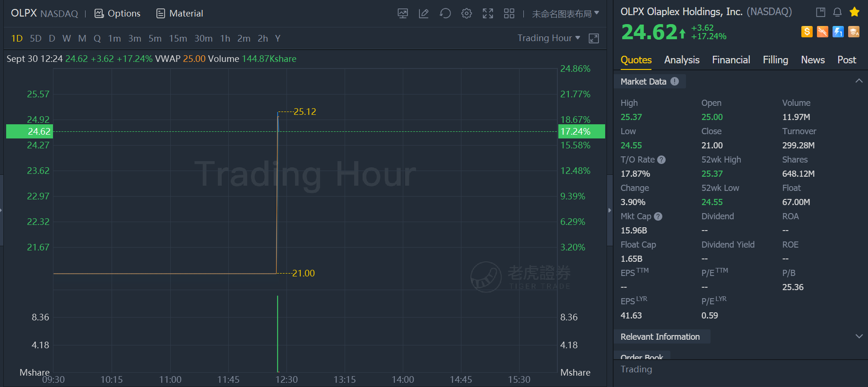Click the Mkt Cap value 15.96B

click(634, 231)
